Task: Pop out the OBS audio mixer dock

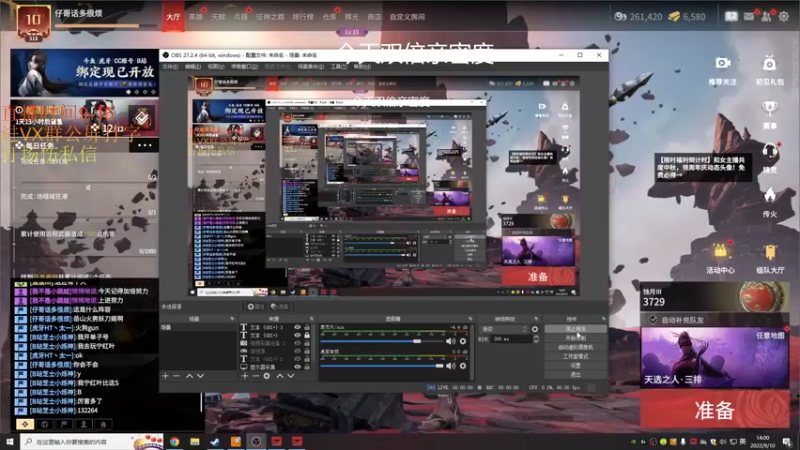Action: point(470,318)
